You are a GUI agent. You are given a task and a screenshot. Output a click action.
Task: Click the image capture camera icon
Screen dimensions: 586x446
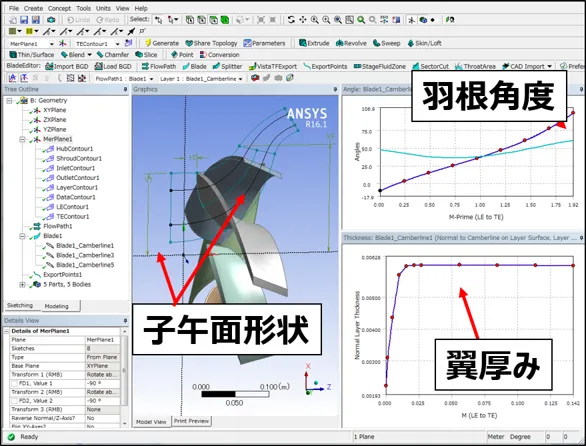click(x=51, y=20)
